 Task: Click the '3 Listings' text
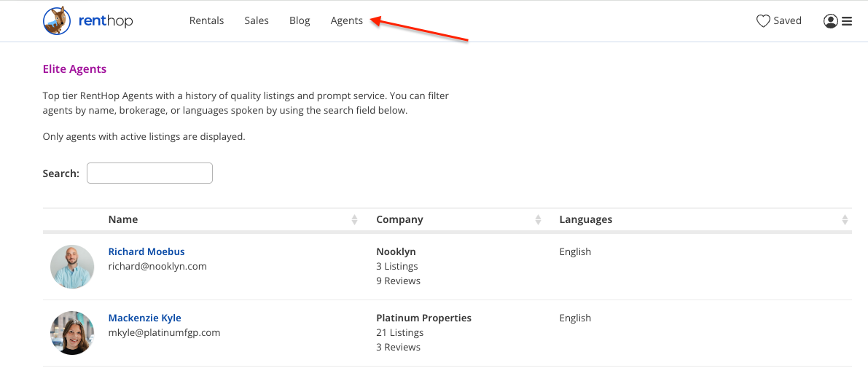[x=397, y=266]
